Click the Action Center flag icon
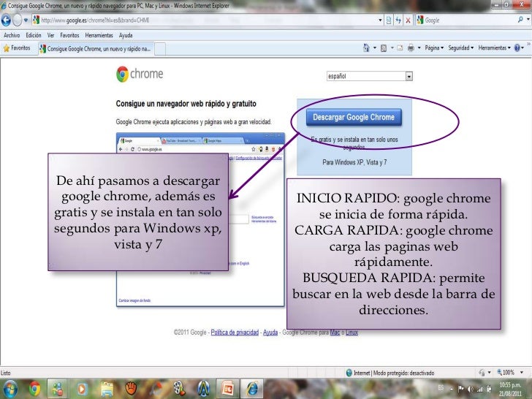 click(460, 389)
